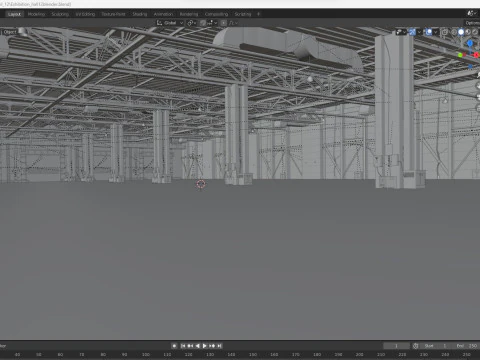
Task: Add a new workspace with plus button
Action: pyautogui.click(x=258, y=14)
